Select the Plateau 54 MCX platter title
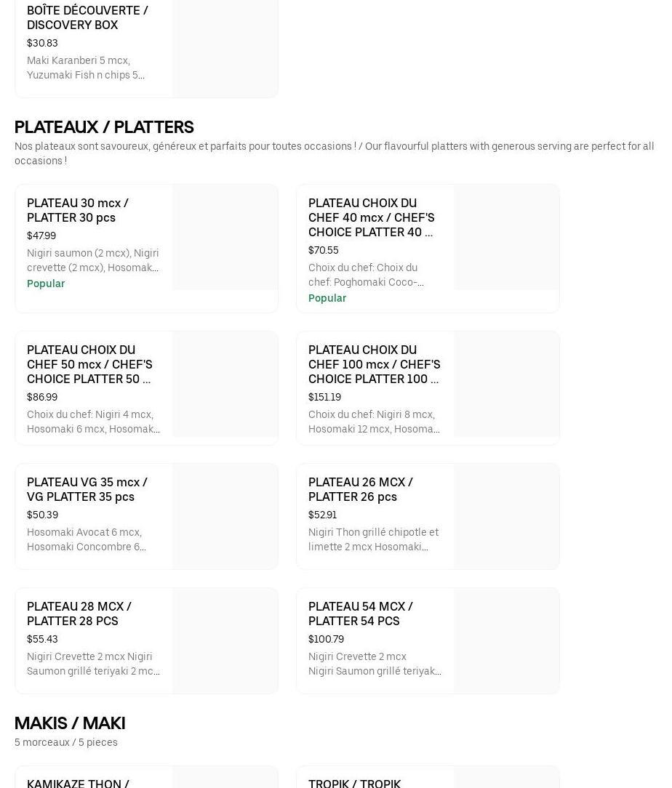The height and width of the screenshot is (788, 672). [360, 614]
